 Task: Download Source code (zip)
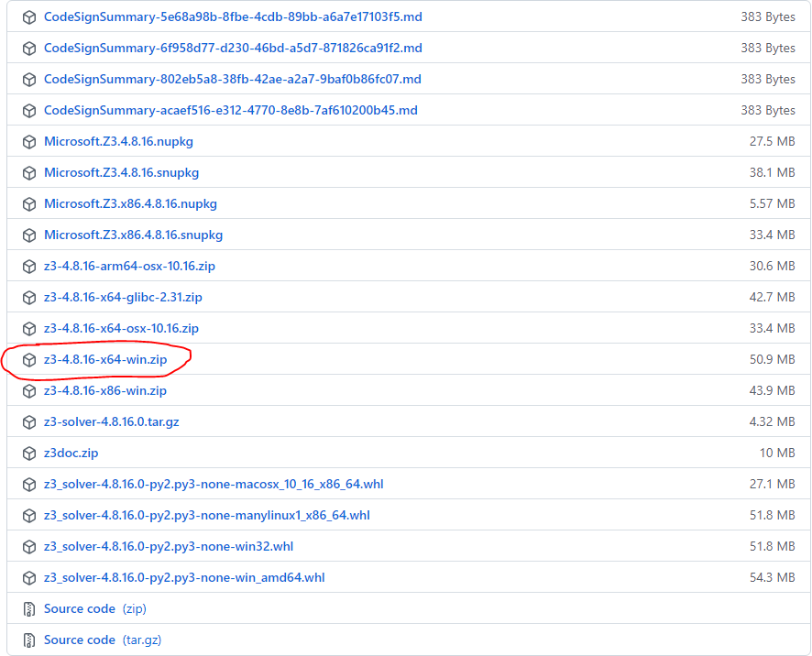pyautogui.click(x=95, y=608)
